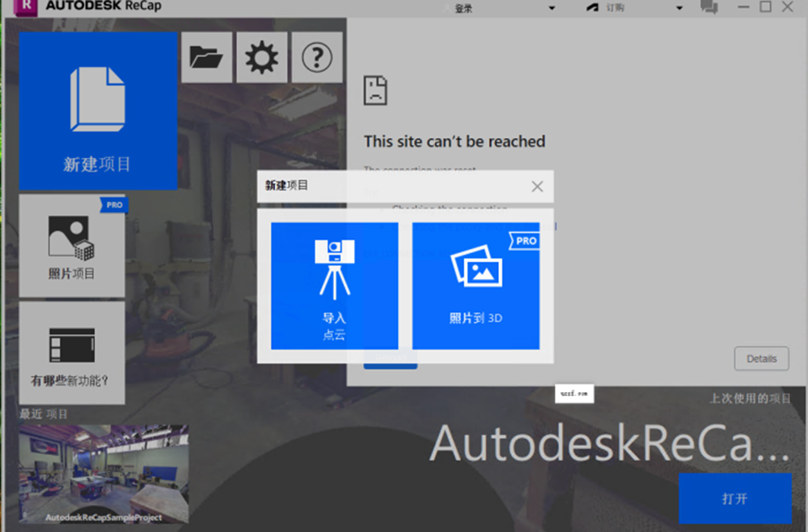Click the large AutodeskReCa... project title

coord(610,443)
